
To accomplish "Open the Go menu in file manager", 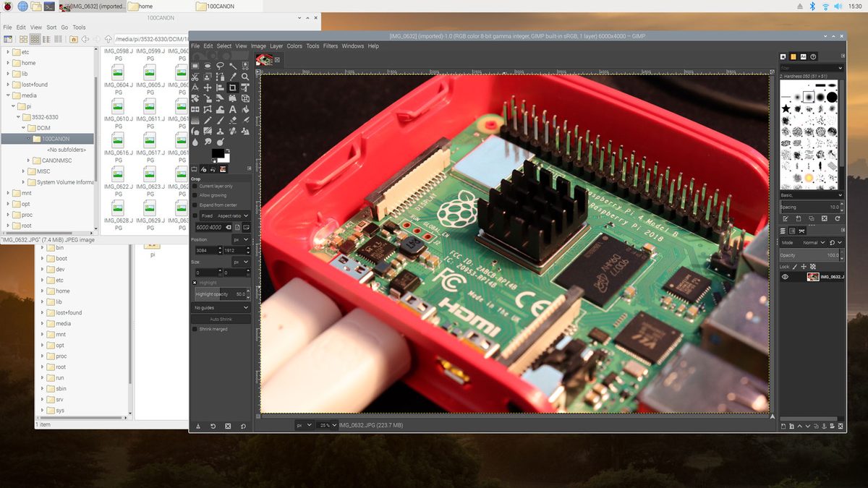I will click(64, 27).
